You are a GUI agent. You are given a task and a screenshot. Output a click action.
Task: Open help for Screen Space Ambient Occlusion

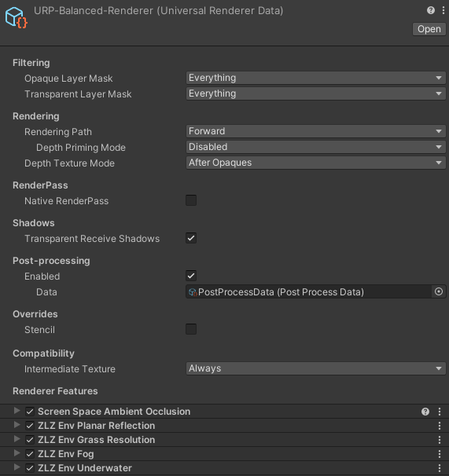click(x=425, y=412)
